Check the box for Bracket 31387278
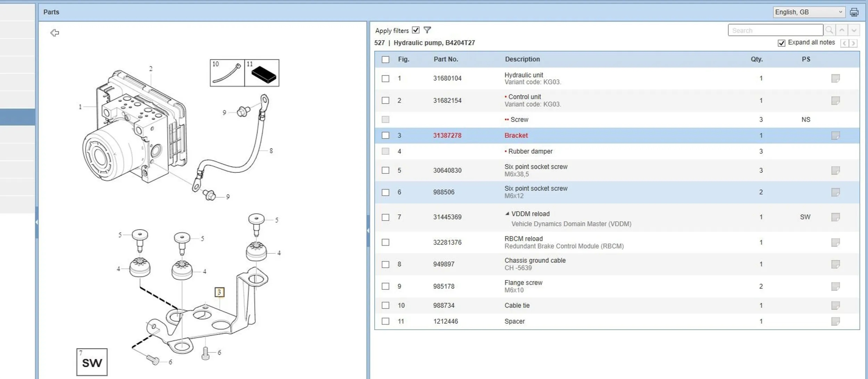 [x=385, y=135]
